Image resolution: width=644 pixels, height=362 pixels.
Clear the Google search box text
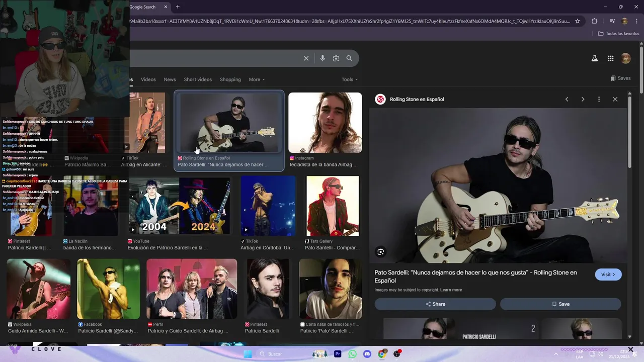click(306, 58)
